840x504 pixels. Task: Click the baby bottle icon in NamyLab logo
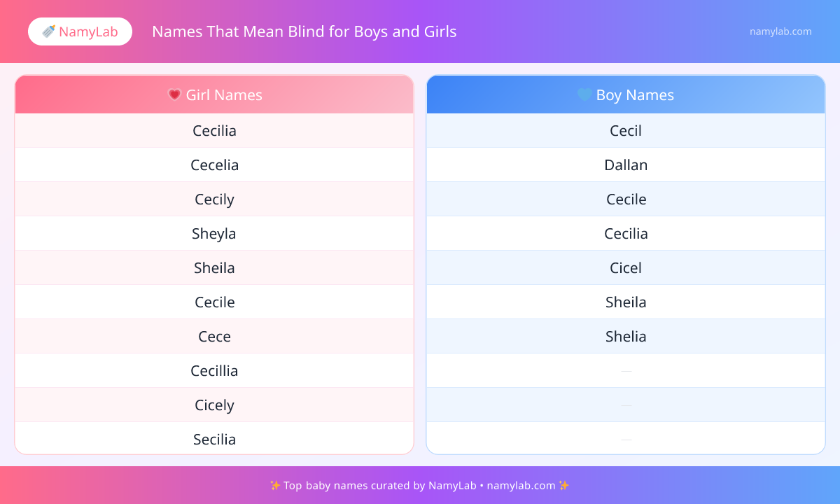[49, 31]
